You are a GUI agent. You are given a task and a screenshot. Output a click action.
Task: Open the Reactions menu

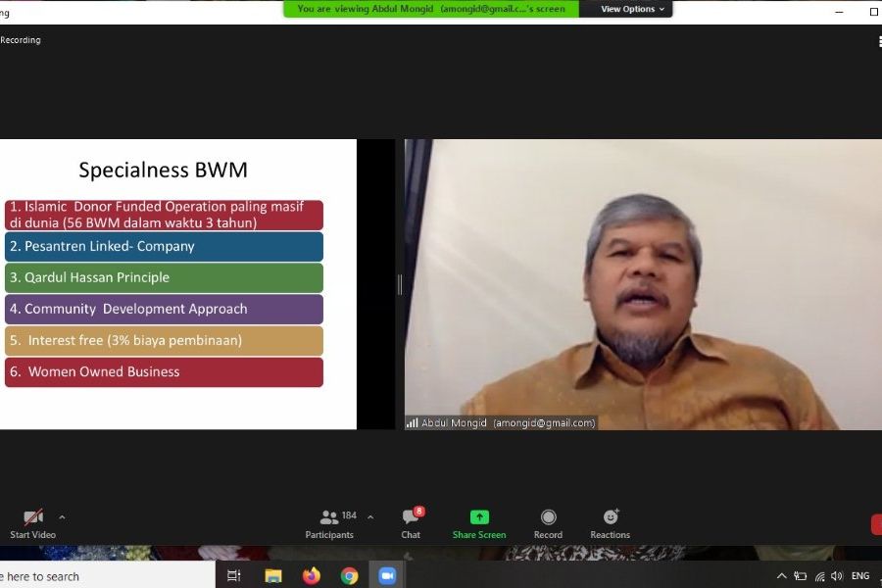[610, 524]
